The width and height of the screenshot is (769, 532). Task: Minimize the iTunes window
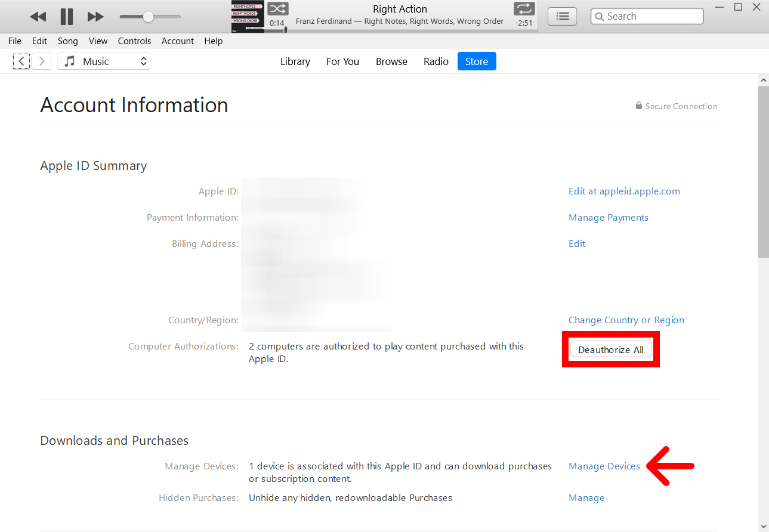click(x=719, y=7)
